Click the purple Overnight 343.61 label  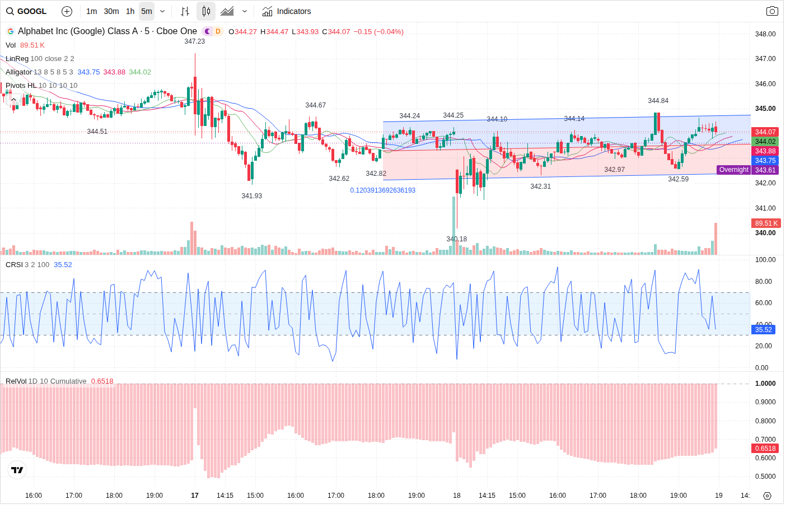[748, 170]
